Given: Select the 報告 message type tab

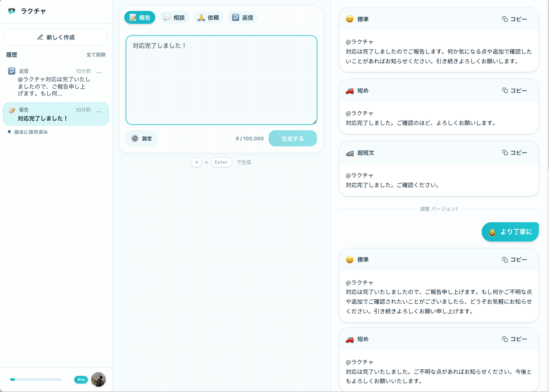Looking at the screenshot, I should 140,17.
